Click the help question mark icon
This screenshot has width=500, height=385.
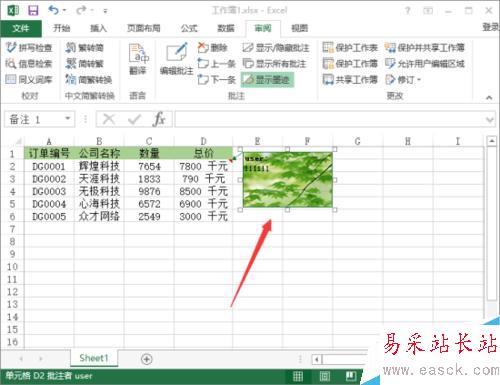tap(407, 11)
